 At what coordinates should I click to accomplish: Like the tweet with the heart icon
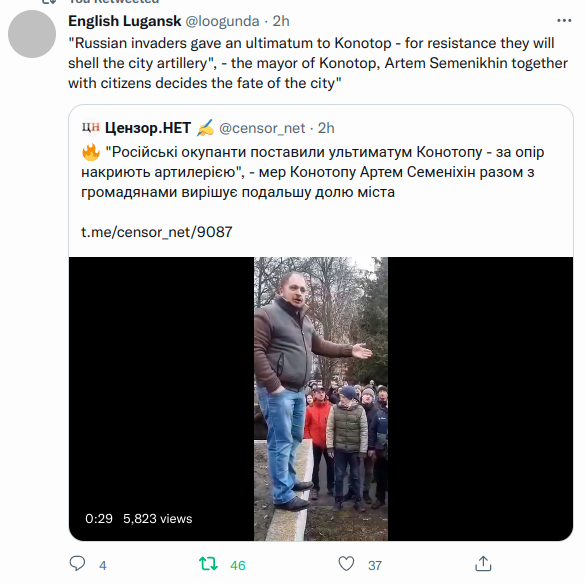[x=346, y=564]
